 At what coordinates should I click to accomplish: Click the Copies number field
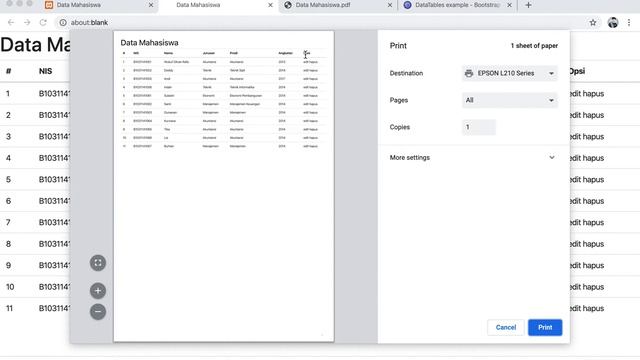pos(478,127)
